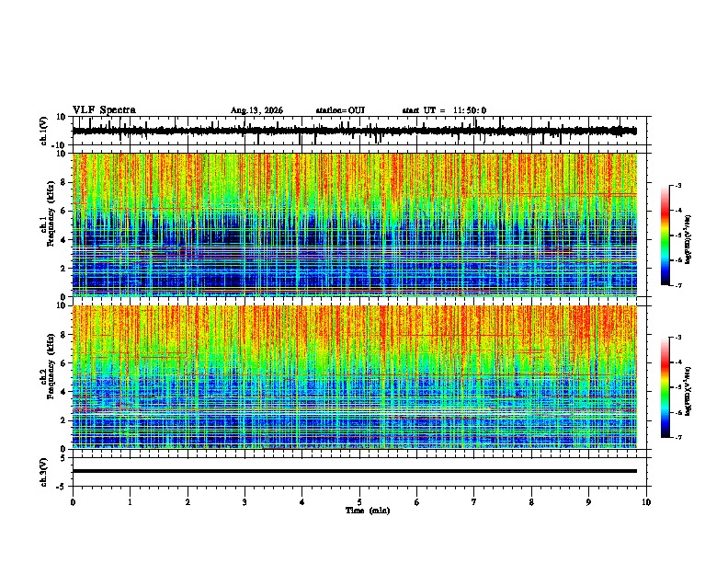Screen dimensions: 728x563
Task: Click the ch.1 "Frequency (kHz)" axis label
Action: tap(51, 213)
